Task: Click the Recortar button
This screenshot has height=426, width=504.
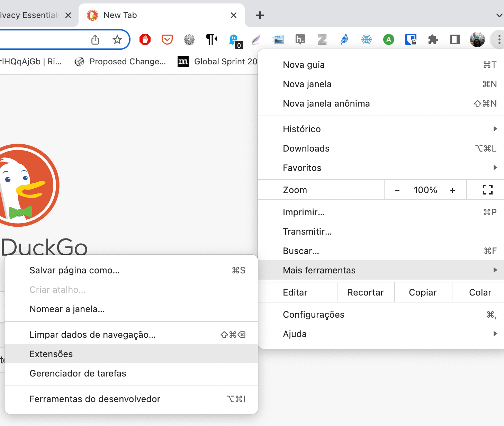Action: 366,292
